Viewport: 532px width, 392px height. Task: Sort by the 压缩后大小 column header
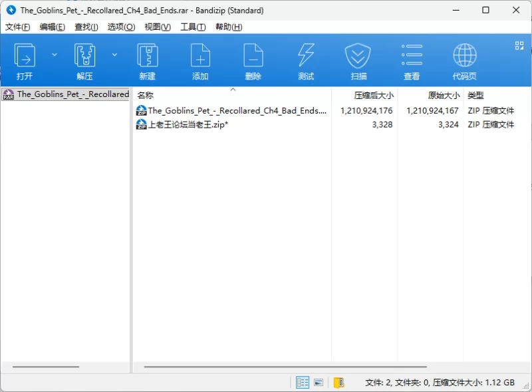coord(364,95)
